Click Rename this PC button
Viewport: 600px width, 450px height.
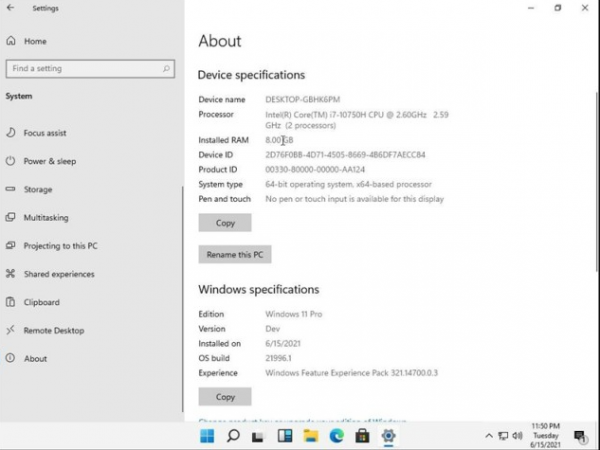pos(235,254)
